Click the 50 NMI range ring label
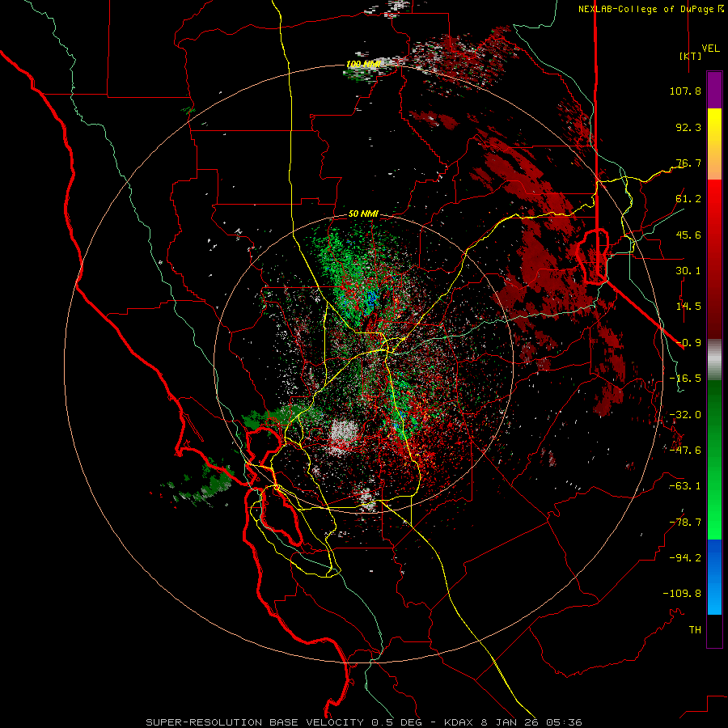The image size is (728, 728). pos(363,214)
